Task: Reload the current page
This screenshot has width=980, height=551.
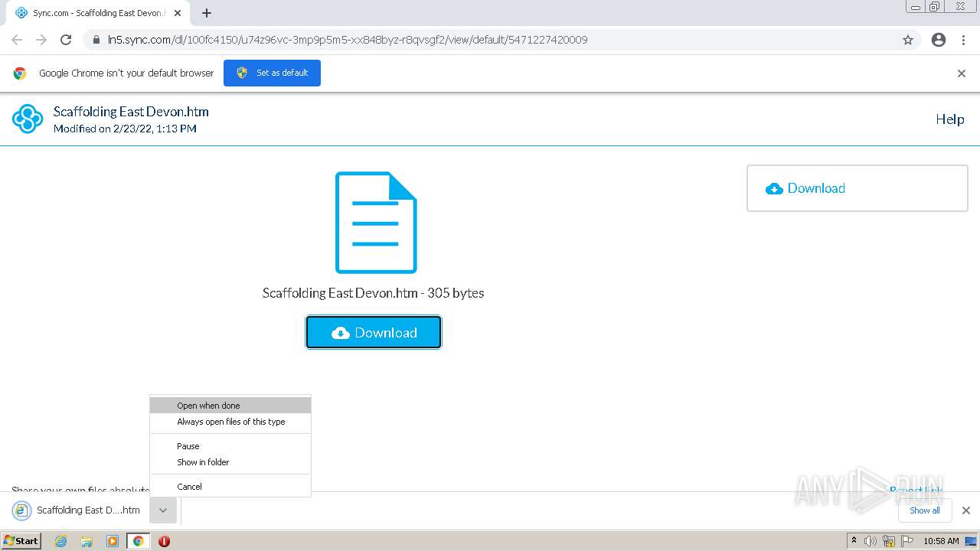Action: 66,40
